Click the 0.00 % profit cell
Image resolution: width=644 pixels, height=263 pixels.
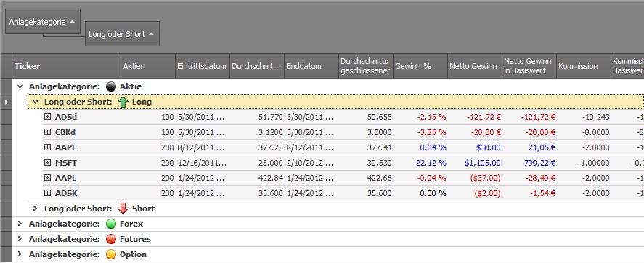(420, 193)
